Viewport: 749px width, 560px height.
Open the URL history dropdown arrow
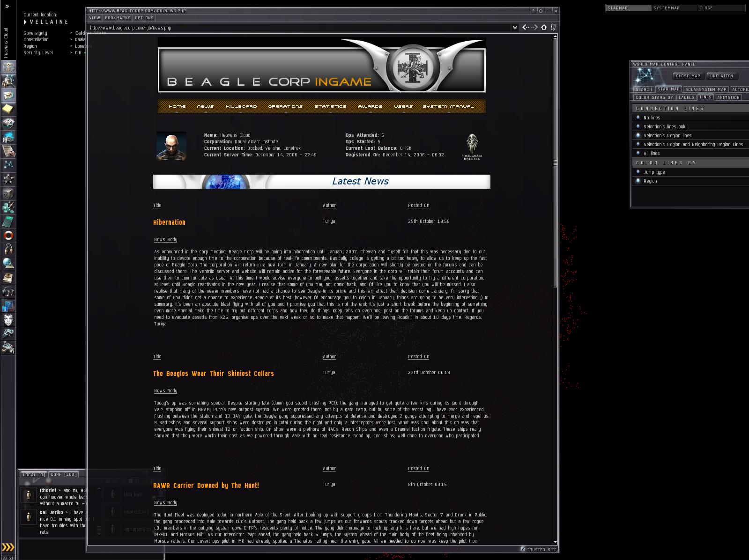click(515, 28)
